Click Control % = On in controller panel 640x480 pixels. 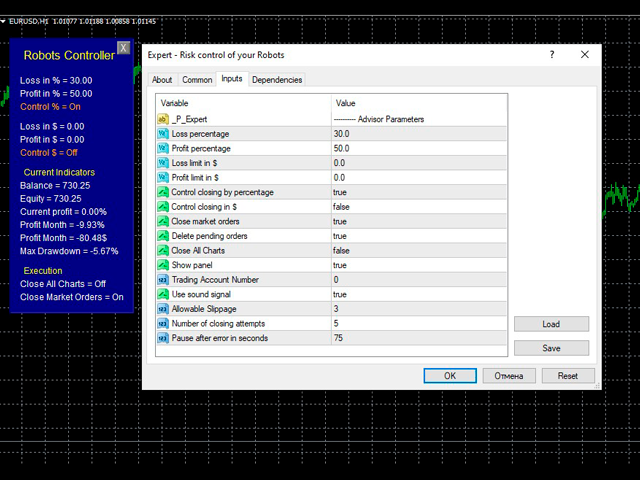click(x=50, y=107)
